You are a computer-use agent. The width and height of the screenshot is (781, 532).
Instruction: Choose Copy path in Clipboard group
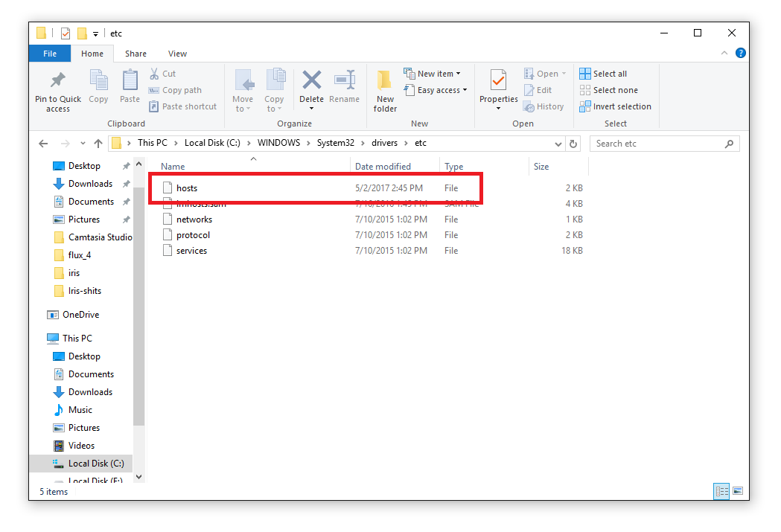[x=175, y=90]
